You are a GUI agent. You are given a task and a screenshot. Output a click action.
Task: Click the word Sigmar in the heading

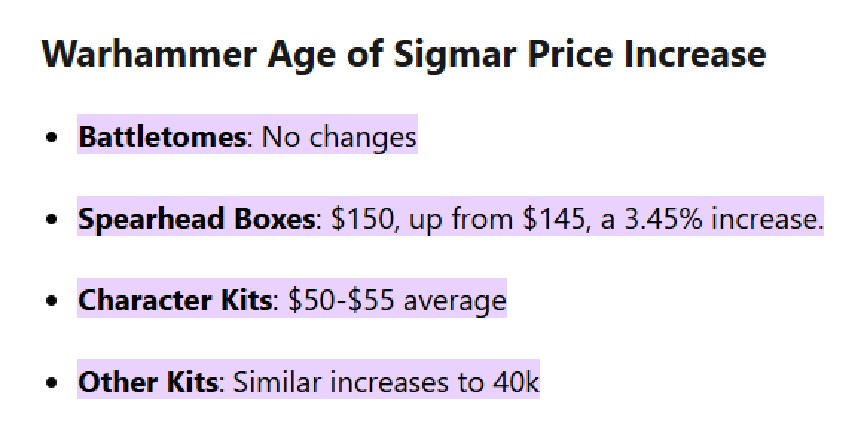pyautogui.click(x=467, y=53)
